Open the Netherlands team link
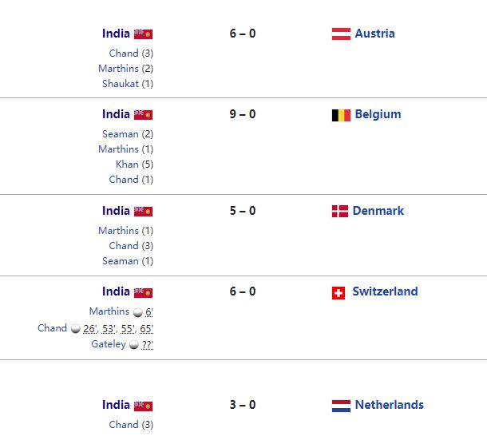 389,405
